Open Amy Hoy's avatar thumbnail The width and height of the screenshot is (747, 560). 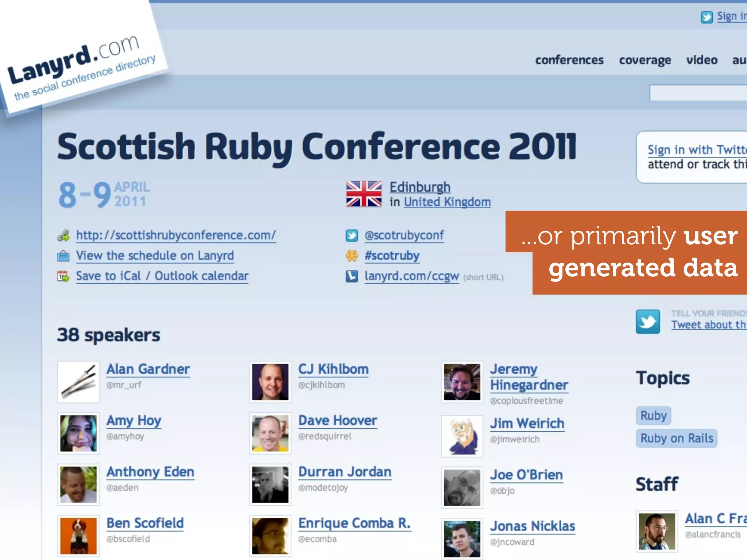point(78,433)
